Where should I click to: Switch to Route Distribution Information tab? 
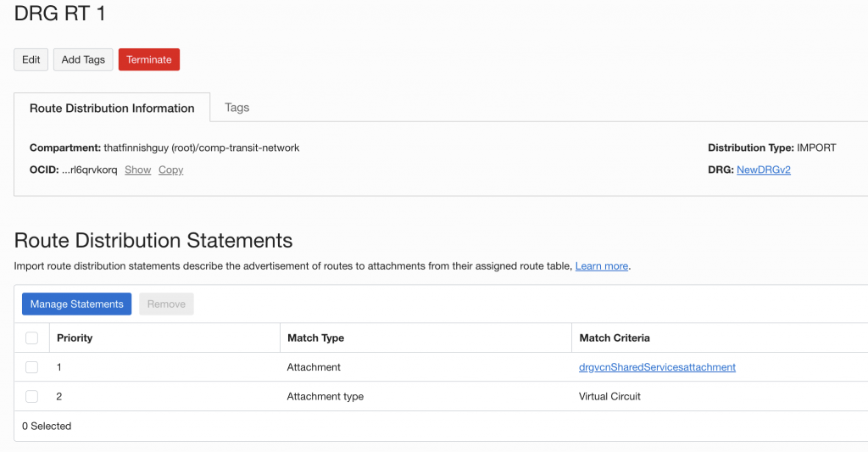coord(112,108)
